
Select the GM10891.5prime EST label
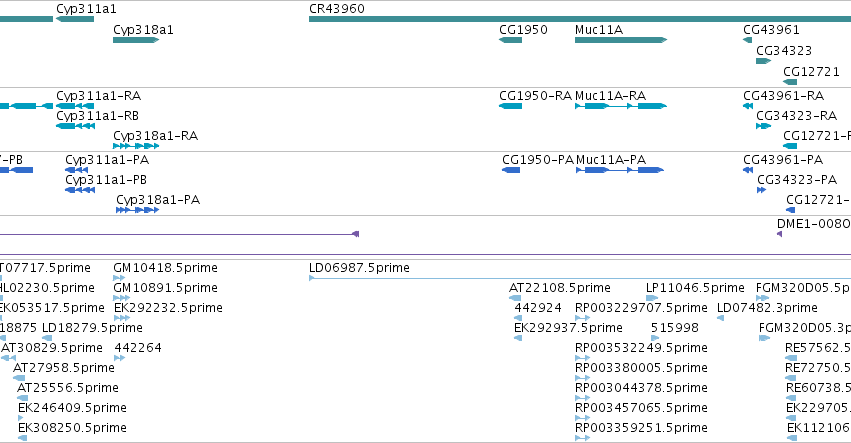[166, 288]
